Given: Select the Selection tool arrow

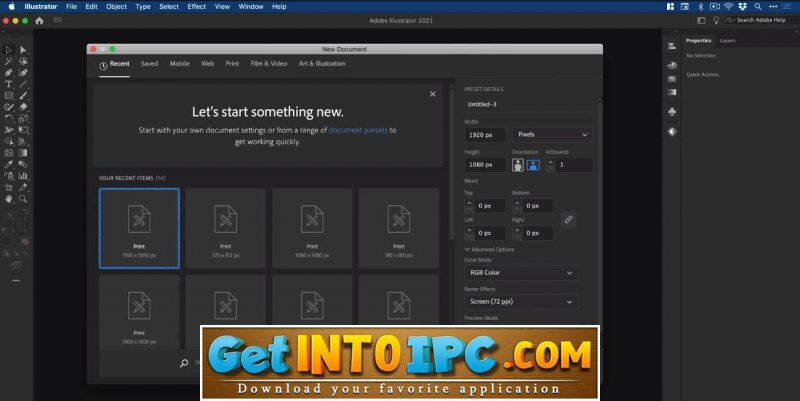Looking at the screenshot, I should pyautogui.click(x=9, y=49).
